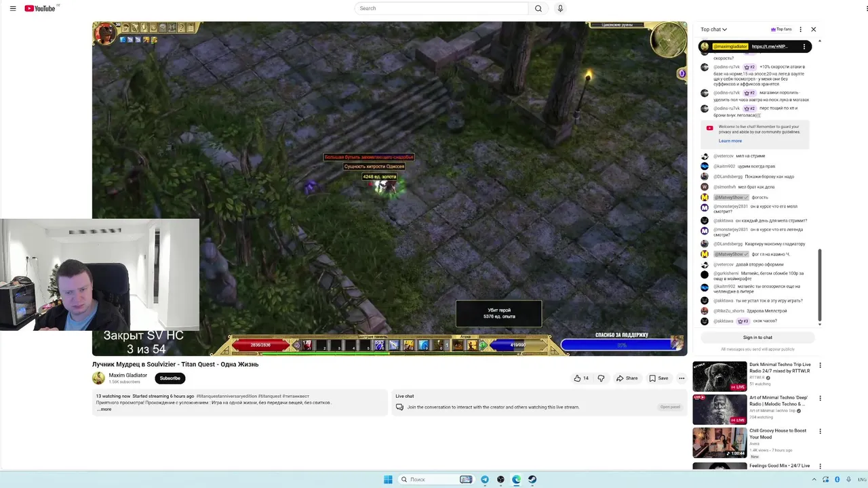Expand the description with ...more
868x488 pixels.
pos(104,409)
